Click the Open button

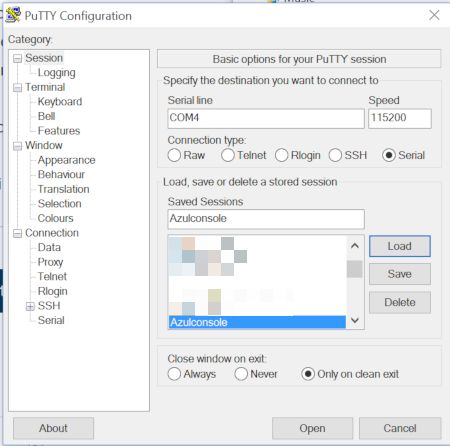(312, 428)
